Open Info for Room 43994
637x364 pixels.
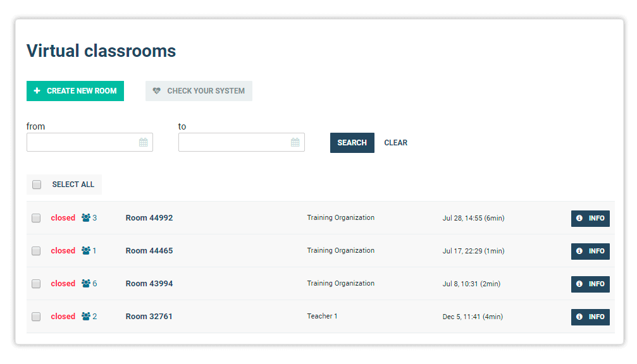(590, 284)
